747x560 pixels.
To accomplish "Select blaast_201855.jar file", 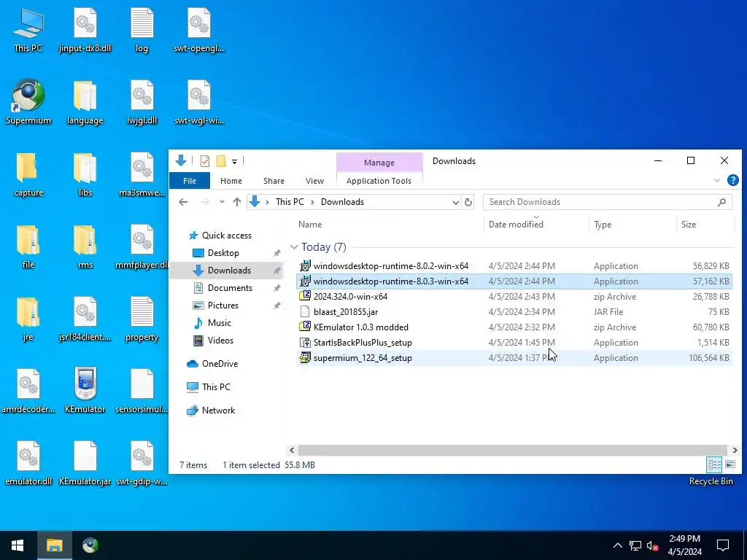I will coord(514,312).
